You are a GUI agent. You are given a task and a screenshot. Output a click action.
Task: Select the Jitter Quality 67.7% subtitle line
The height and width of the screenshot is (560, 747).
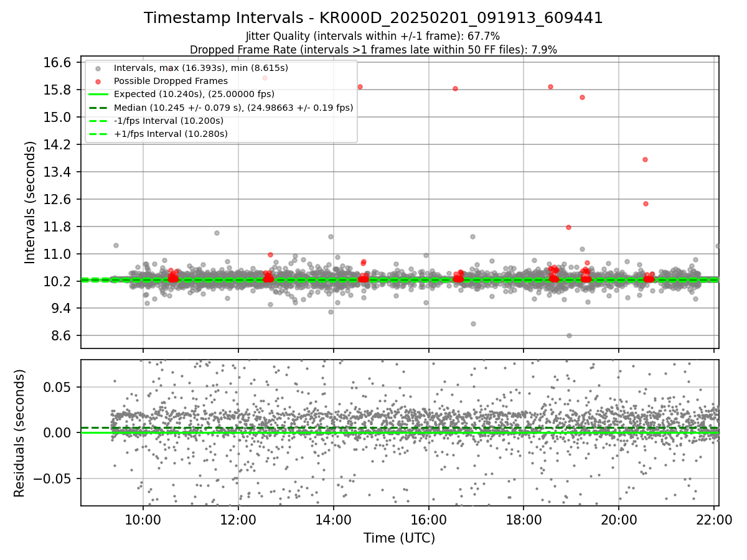(373, 37)
